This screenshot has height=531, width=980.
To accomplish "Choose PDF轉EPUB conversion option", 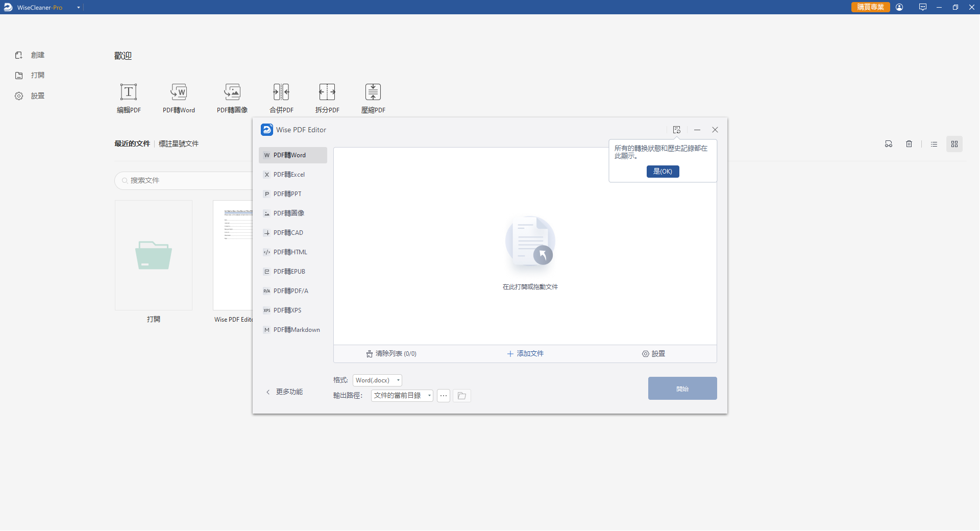I will [x=293, y=272].
